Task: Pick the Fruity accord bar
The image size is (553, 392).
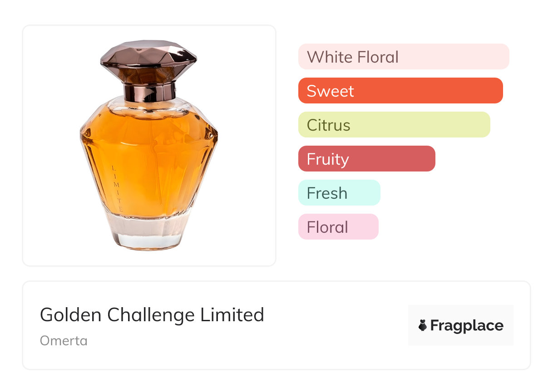Action: point(366,159)
